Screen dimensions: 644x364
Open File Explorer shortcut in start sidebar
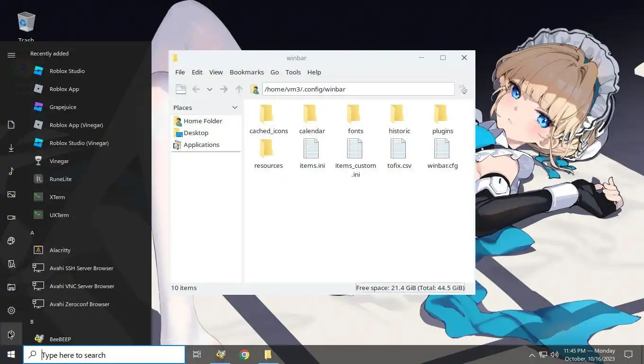[11, 287]
